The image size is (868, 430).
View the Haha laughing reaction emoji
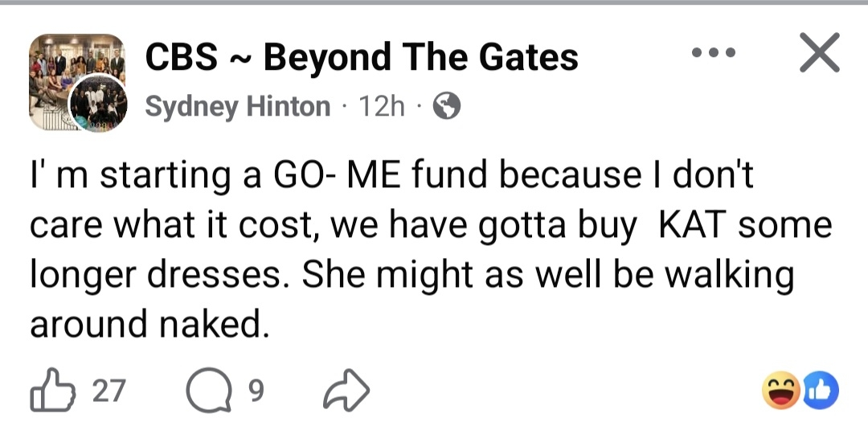(779, 391)
